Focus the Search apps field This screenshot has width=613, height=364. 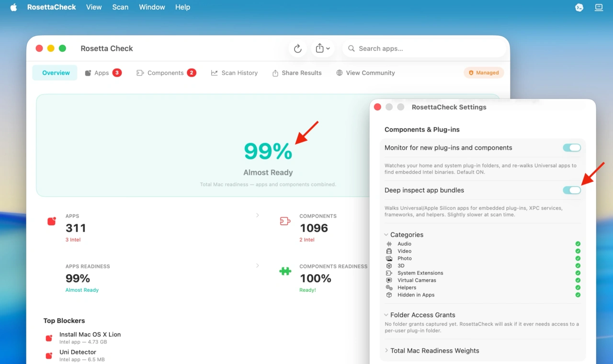pos(424,48)
